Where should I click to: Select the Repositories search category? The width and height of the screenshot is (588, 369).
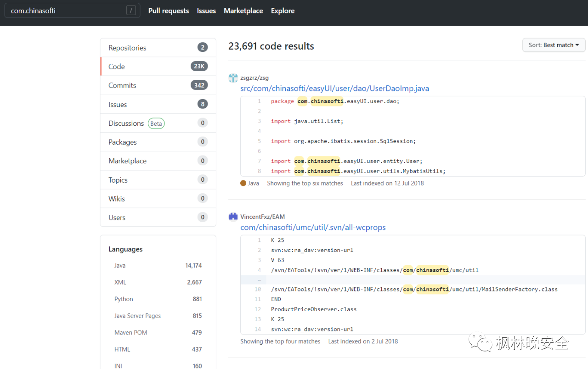(x=158, y=48)
